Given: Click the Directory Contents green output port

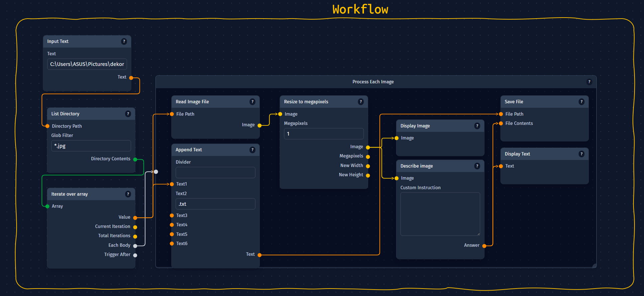Looking at the screenshot, I should [x=135, y=159].
